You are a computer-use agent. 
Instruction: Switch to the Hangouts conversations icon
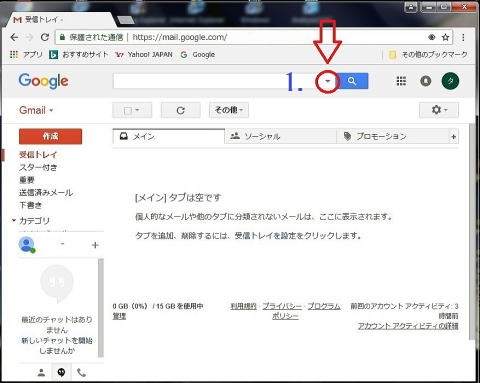(x=61, y=372)
